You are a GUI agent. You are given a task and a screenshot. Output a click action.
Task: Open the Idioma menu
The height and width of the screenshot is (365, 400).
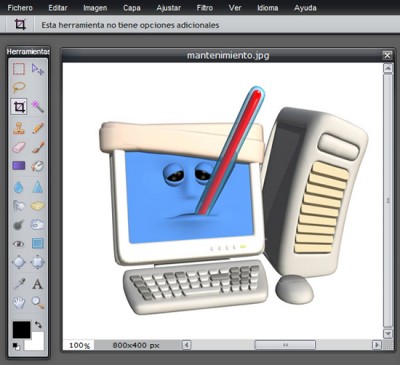[x=268, y=8]
